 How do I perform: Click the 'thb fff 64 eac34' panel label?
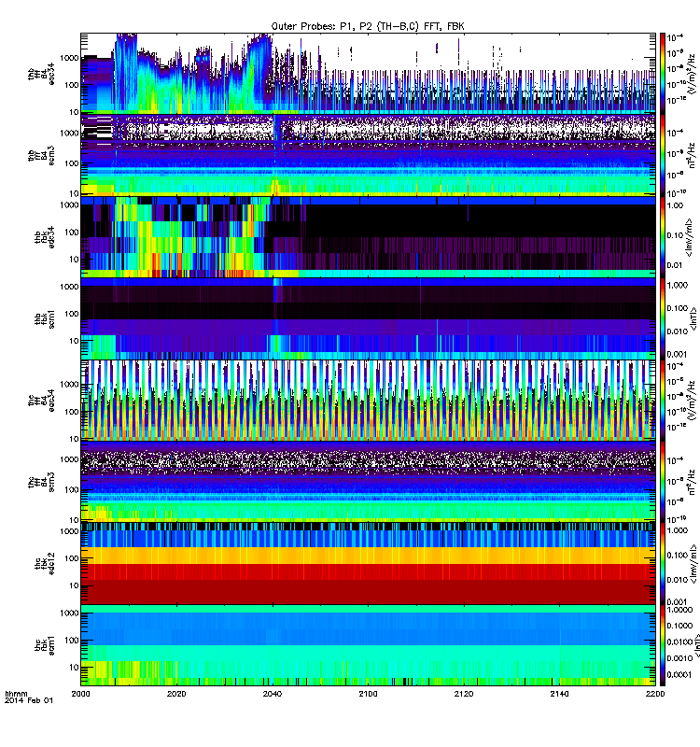(x=41, y=74)
